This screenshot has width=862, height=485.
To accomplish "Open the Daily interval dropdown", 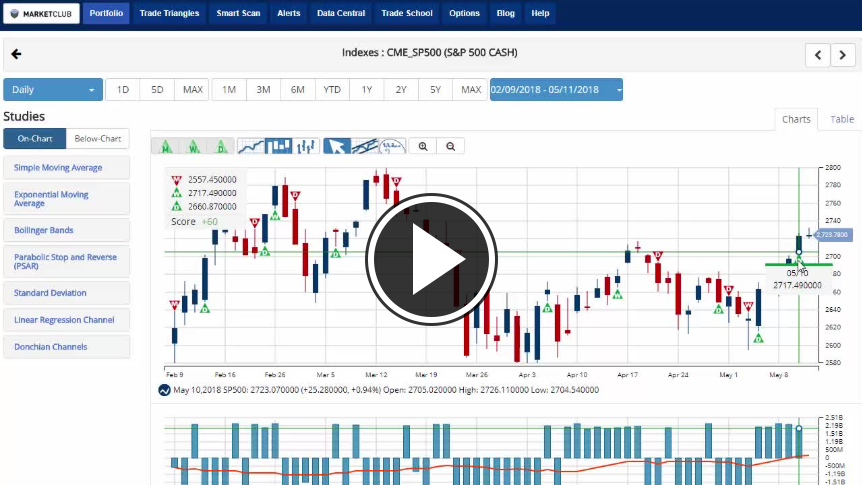I will click(x=53, y=90).
